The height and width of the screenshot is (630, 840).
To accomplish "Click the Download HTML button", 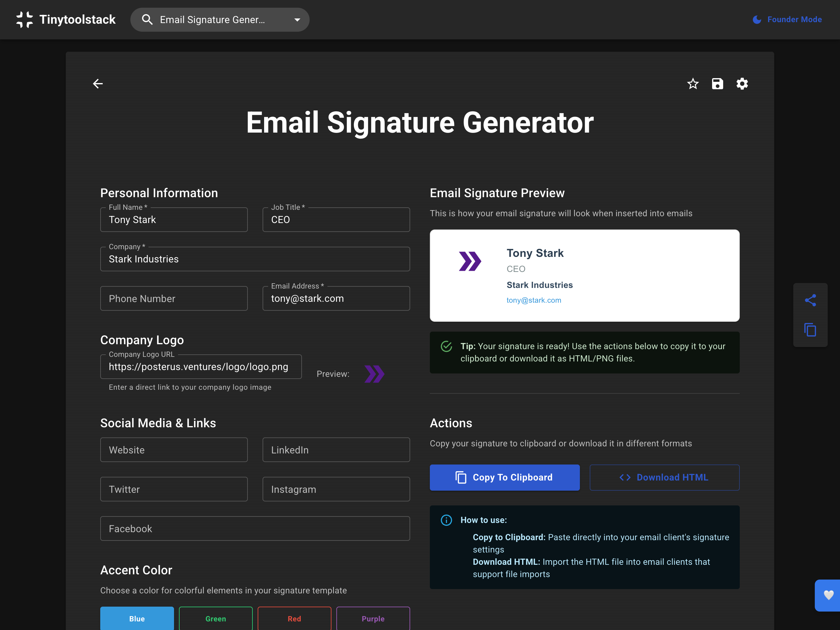I will click(664, 477).
